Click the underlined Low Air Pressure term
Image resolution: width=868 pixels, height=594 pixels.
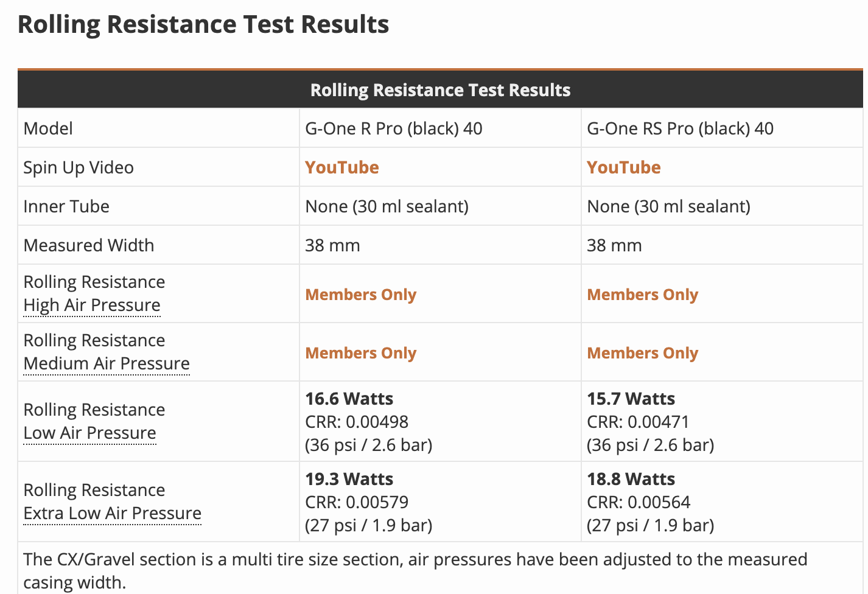(89, 433)
